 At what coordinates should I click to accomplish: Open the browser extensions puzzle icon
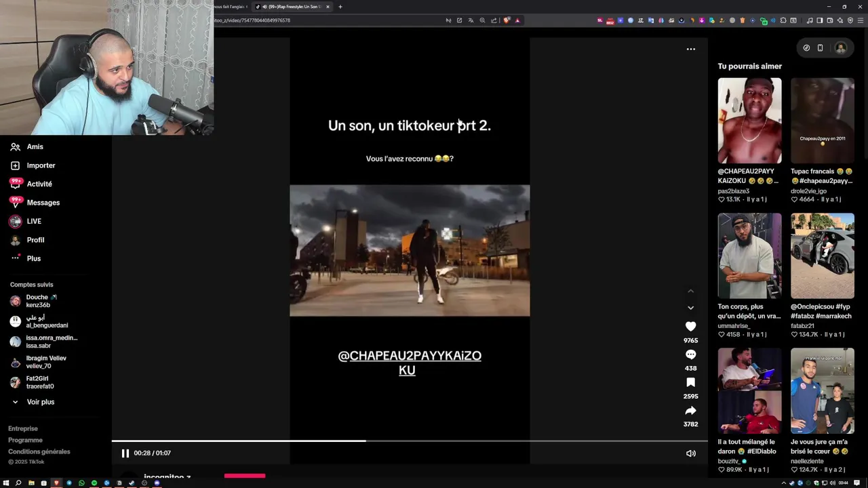coord(783,20)
